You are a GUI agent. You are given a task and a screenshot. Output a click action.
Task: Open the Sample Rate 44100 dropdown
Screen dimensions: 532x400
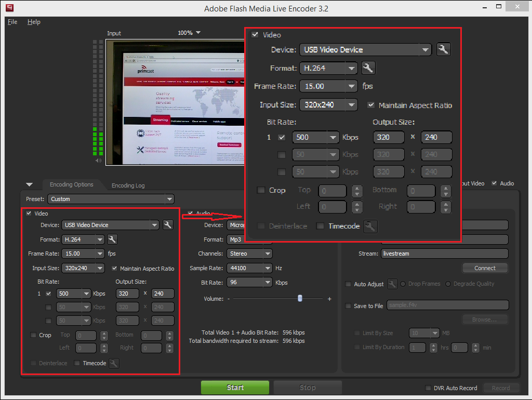click(249, 268)
